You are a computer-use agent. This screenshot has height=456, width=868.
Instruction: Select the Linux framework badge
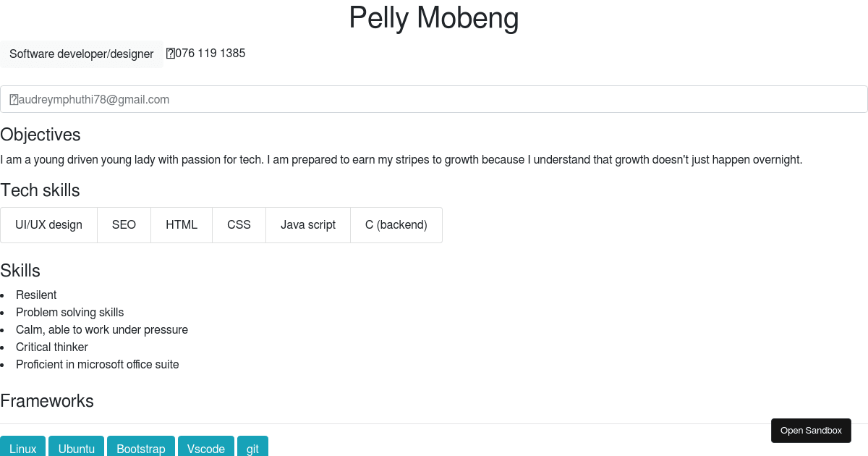click(x=22, y=449)
